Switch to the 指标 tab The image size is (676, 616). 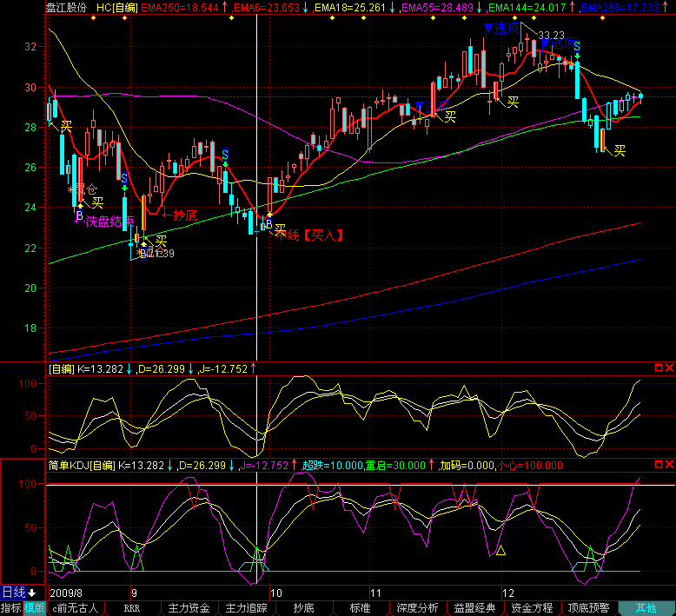point(10,608)
